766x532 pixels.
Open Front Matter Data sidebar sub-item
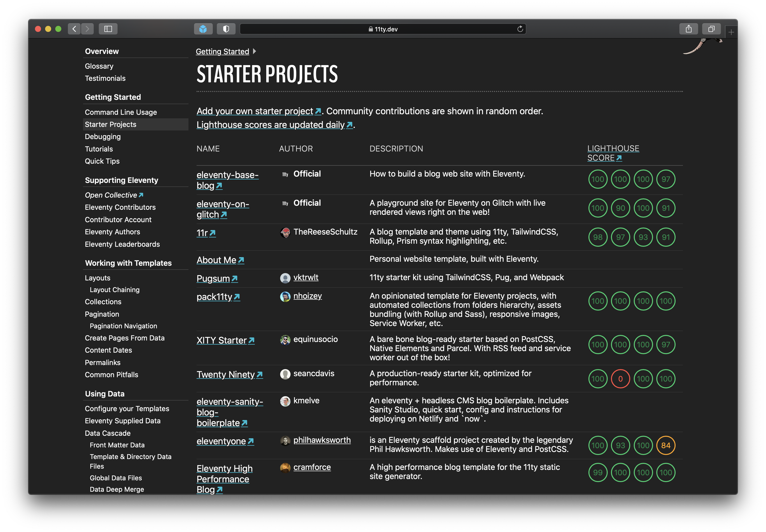pyautogui.click(x=117, y=445)
